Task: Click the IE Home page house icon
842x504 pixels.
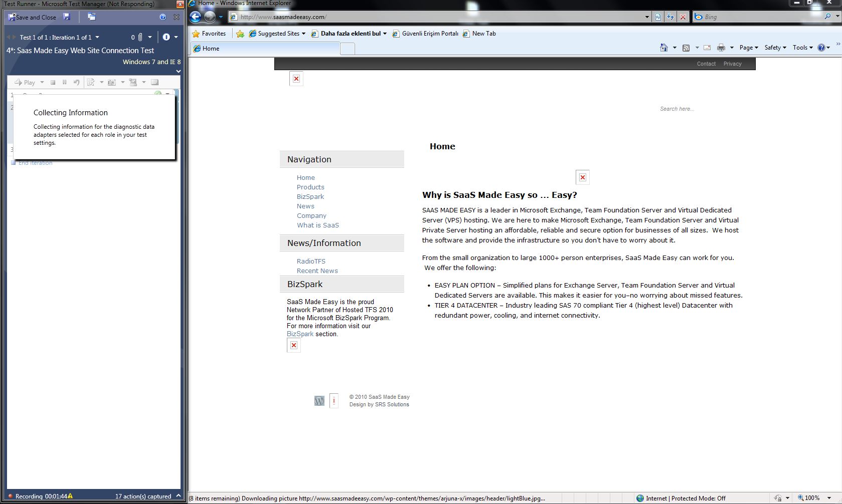Action: [664, 48]
